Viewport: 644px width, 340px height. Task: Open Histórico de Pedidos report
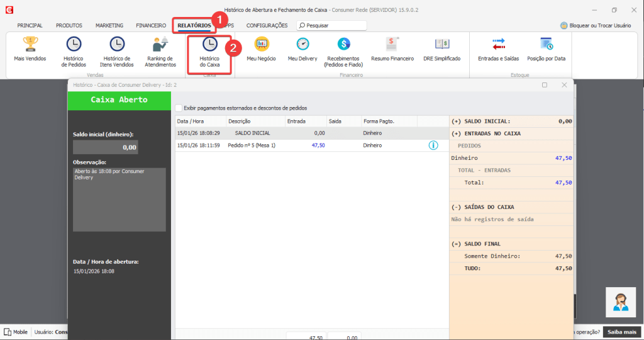[74, 50]
